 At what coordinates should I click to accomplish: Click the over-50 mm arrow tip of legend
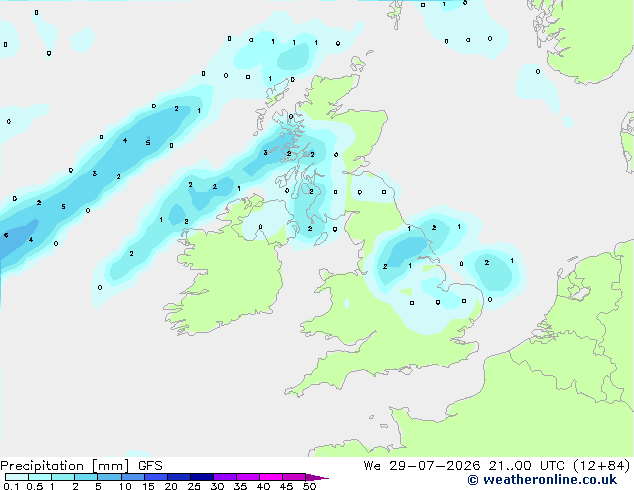point(317,477)
